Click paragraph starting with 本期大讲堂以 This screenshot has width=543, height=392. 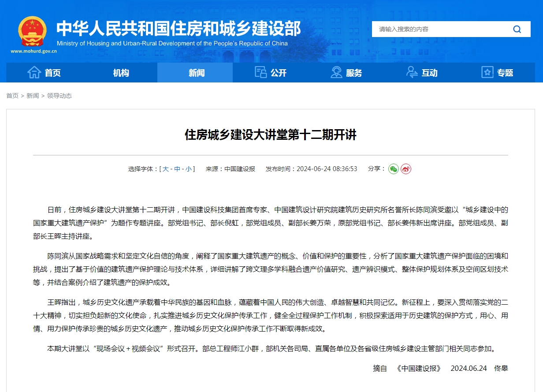271,348
